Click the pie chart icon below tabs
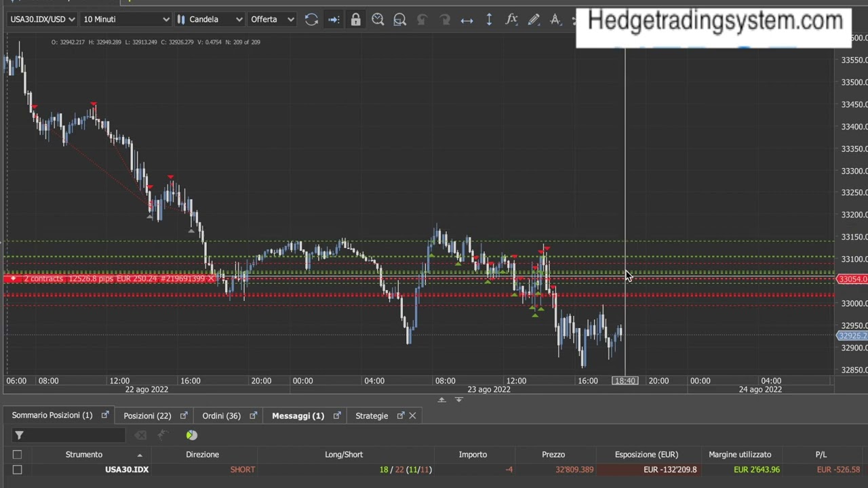868x488 pixels. pos(191,435)
